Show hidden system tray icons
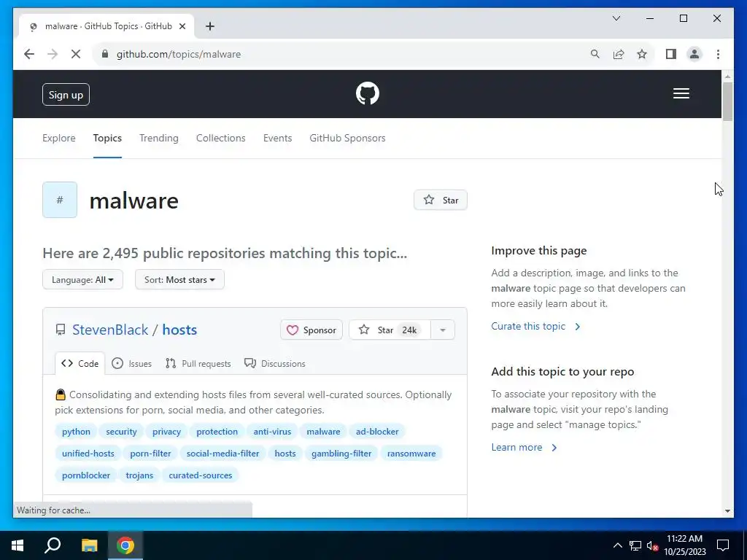 point(617,545)
